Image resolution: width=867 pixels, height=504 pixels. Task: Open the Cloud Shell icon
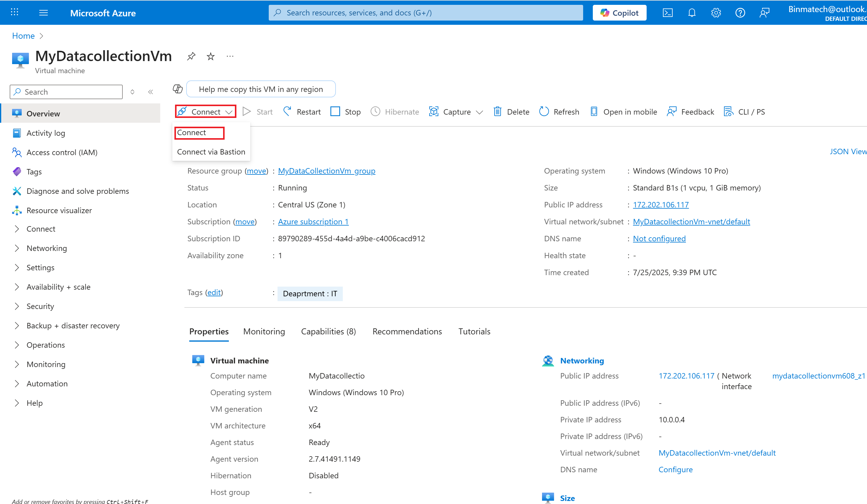tap(667, 13)
